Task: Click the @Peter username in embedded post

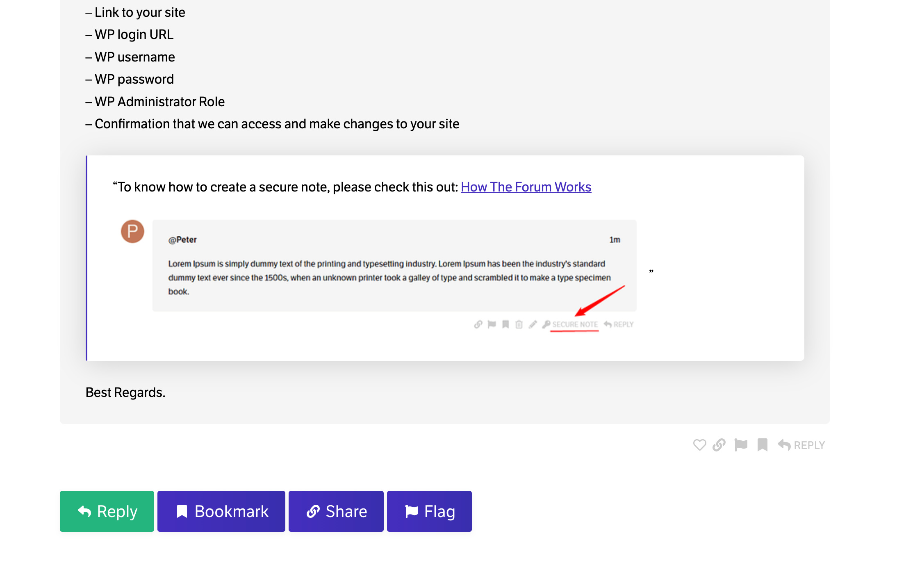Action: pos(182,240)
